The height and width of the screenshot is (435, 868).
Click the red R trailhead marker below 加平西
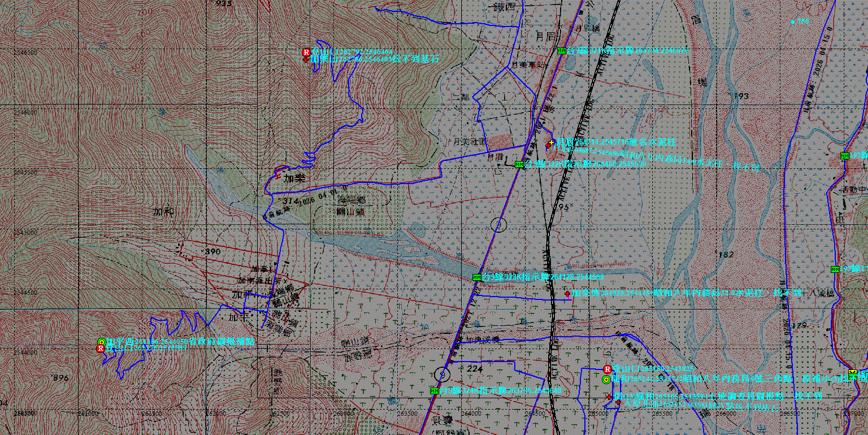[101, 349]
